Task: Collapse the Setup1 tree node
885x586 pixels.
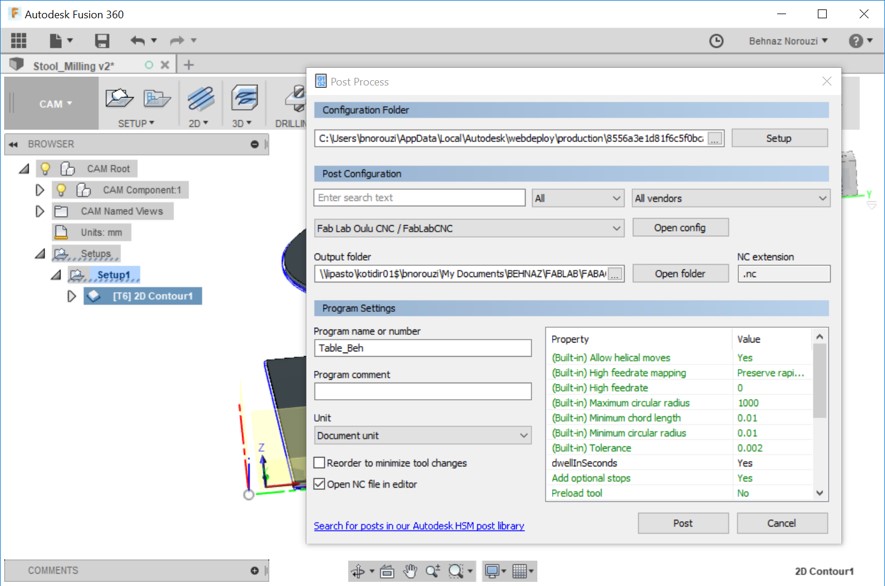Action: click(55, 275)
